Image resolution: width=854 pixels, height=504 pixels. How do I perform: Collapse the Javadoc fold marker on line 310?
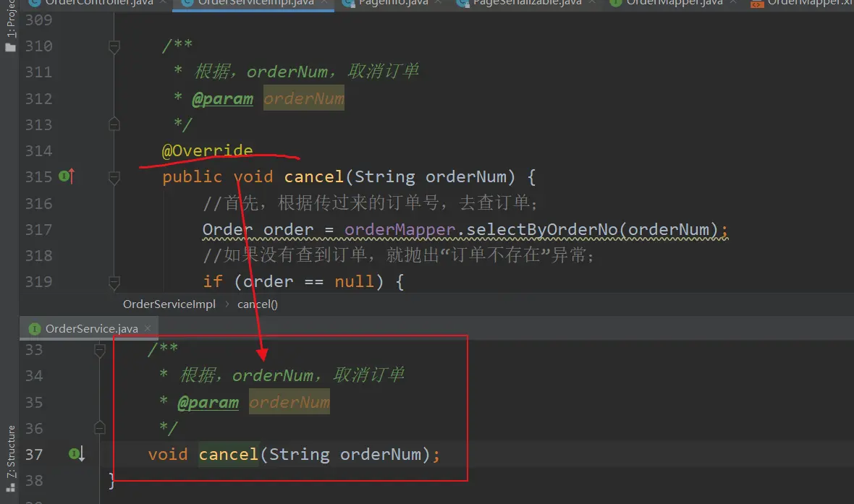click(114, 46)
